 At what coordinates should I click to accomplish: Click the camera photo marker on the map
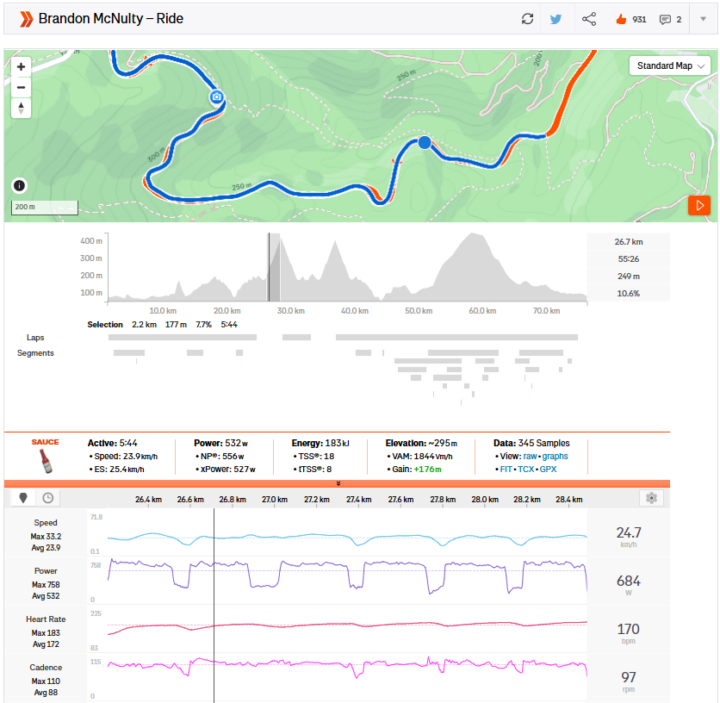pyautogui.click(x=216, y=97)
